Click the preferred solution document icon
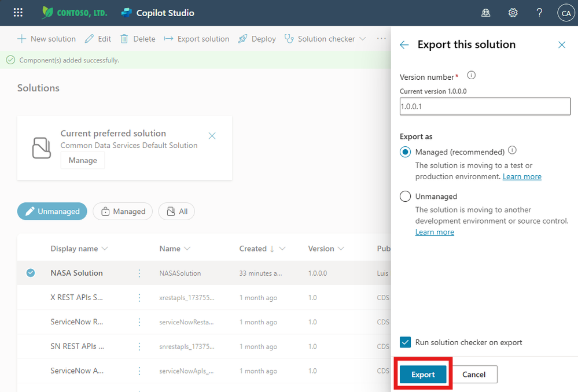 point(42,148)
